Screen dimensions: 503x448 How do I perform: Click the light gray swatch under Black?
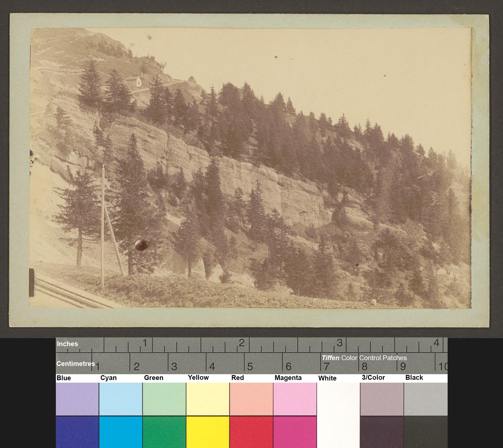pyautogui.click(x=426, y=399)
